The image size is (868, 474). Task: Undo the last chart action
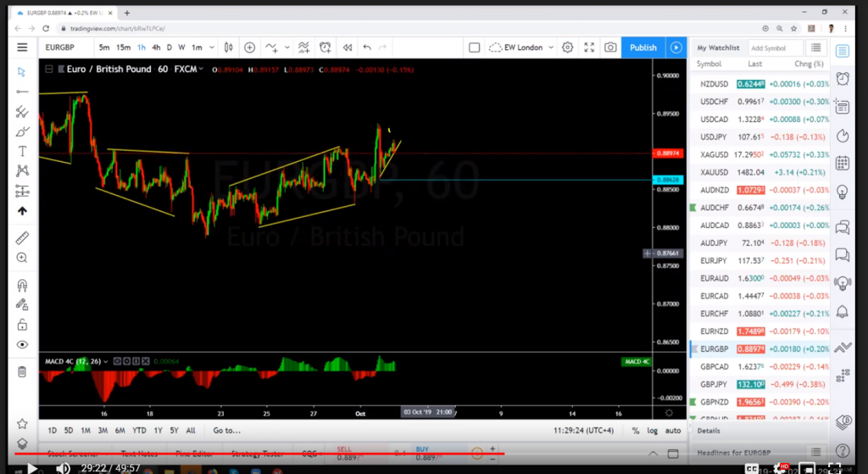pyautogui.click(x=367, y=47)
